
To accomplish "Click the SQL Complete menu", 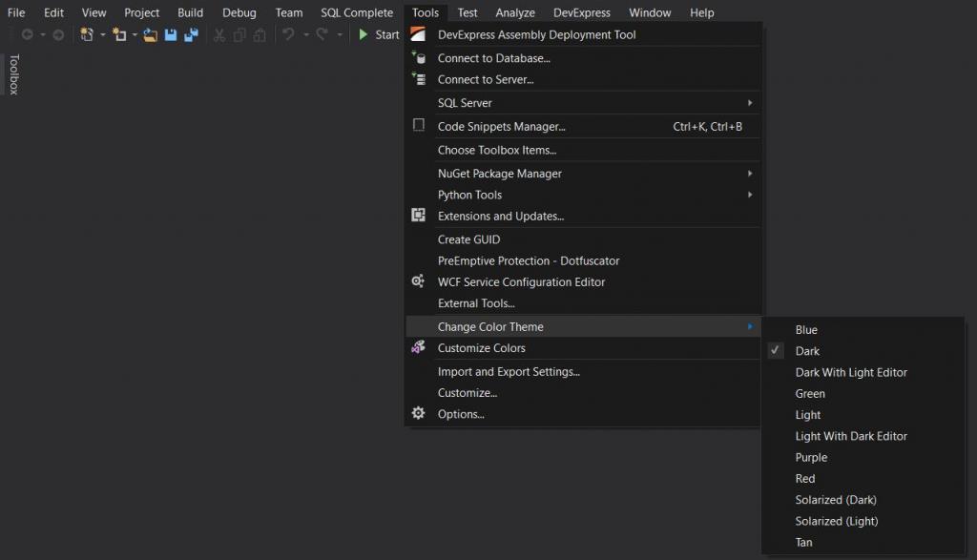I will (x=357, y=12).
